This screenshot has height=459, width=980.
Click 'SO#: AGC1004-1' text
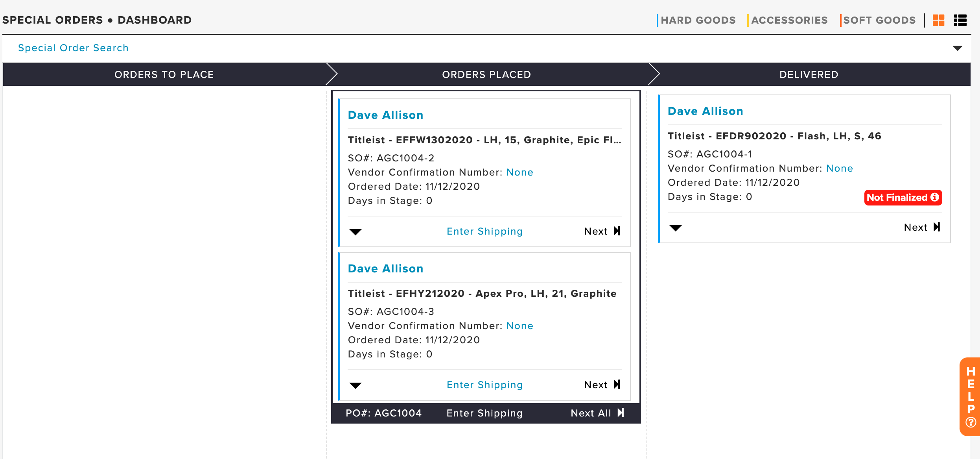(x=710, y=154)
